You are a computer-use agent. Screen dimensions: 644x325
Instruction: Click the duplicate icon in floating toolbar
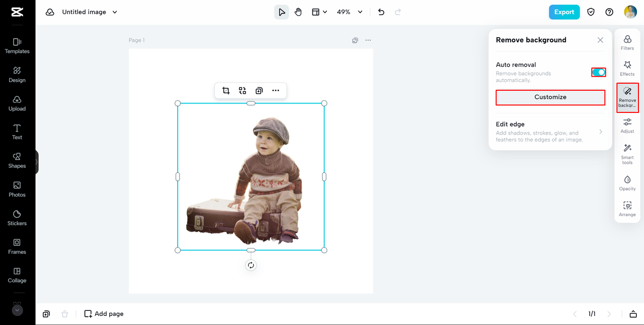[x=259, y=91]
